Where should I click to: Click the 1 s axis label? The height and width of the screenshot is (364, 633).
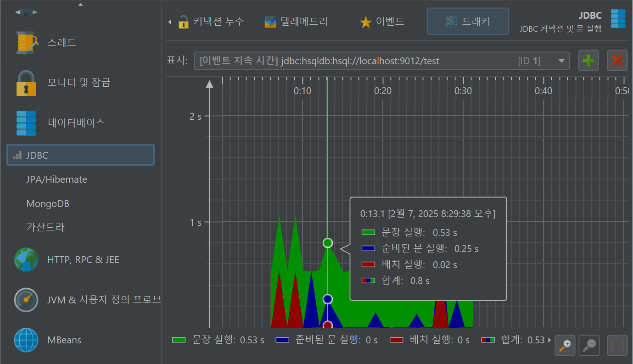tap(196, 223)
